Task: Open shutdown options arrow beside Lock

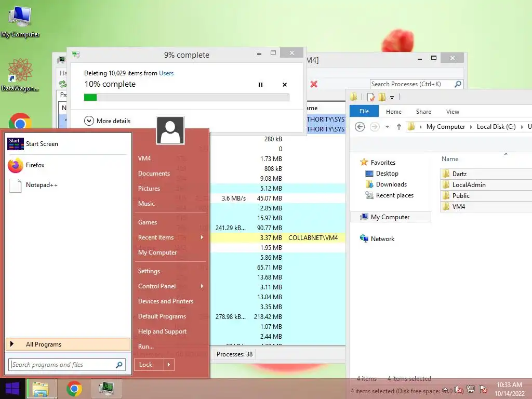Action: coord(169,365)
